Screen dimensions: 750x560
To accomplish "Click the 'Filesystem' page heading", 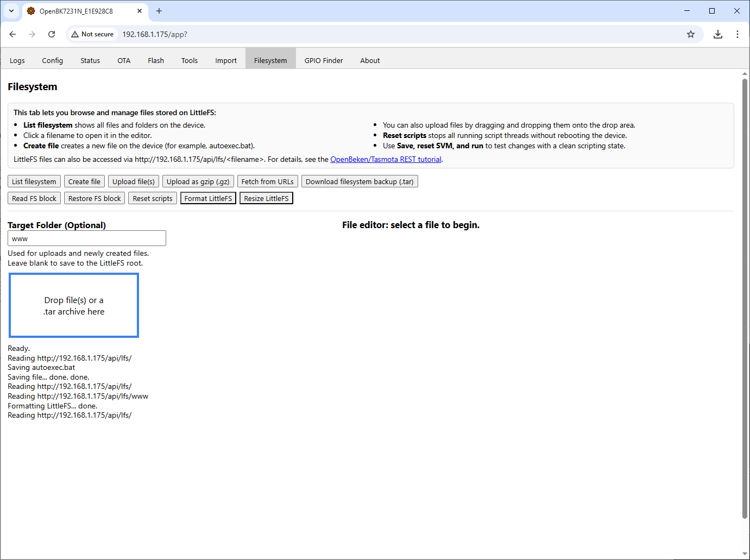I will 33,87.
